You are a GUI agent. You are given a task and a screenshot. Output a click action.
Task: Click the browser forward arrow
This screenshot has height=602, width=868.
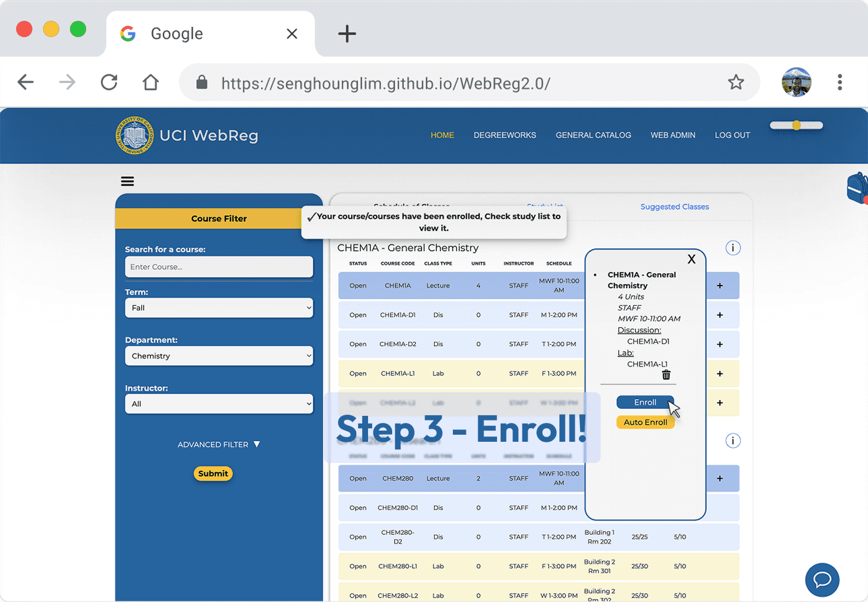(67, 82)
